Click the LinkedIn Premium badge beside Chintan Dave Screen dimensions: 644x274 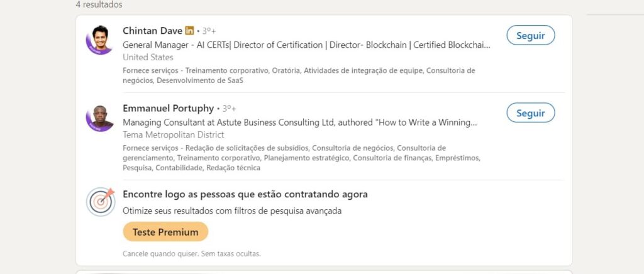coord(189,30)
